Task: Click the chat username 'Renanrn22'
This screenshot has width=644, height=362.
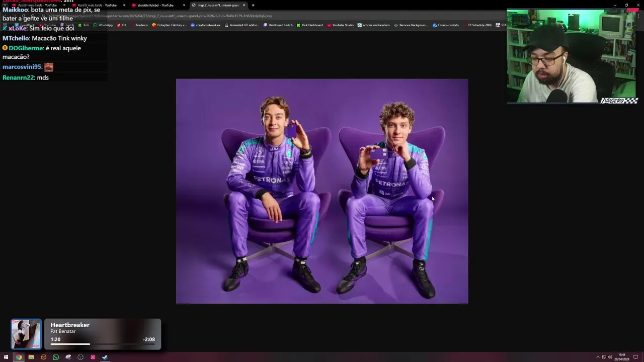Action: [x=18, y=77]
